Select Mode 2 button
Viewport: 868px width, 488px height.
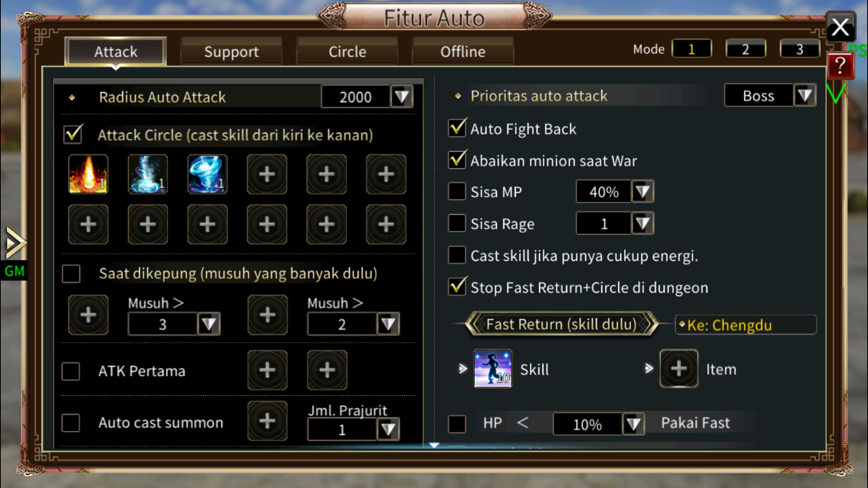tap(745, 49)
